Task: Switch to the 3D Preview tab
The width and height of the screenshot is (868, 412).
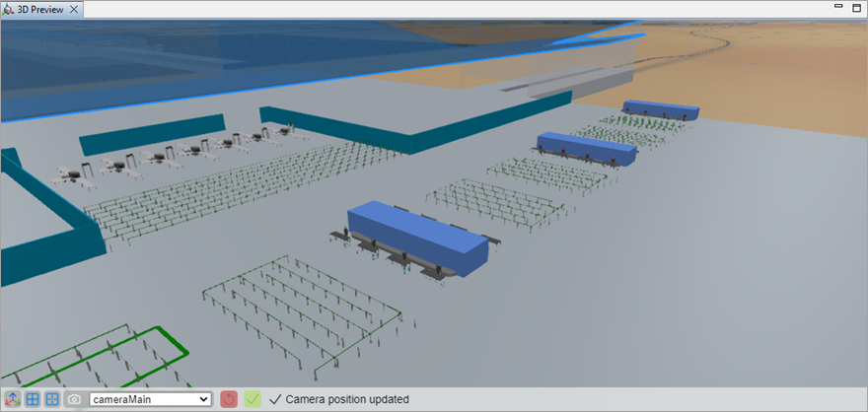Action: [36, 8]
